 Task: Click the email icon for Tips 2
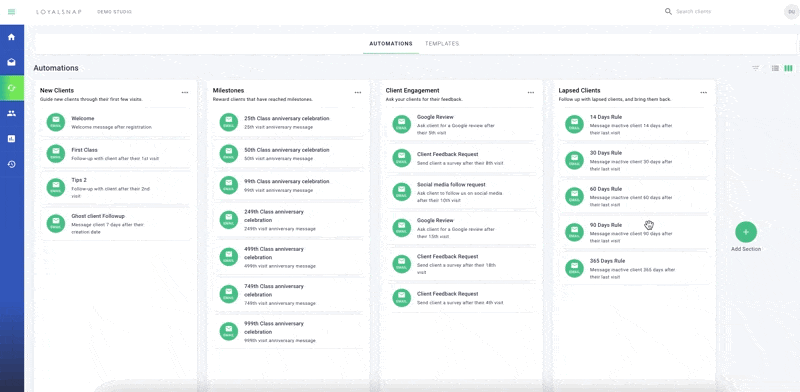click(56, 187)
